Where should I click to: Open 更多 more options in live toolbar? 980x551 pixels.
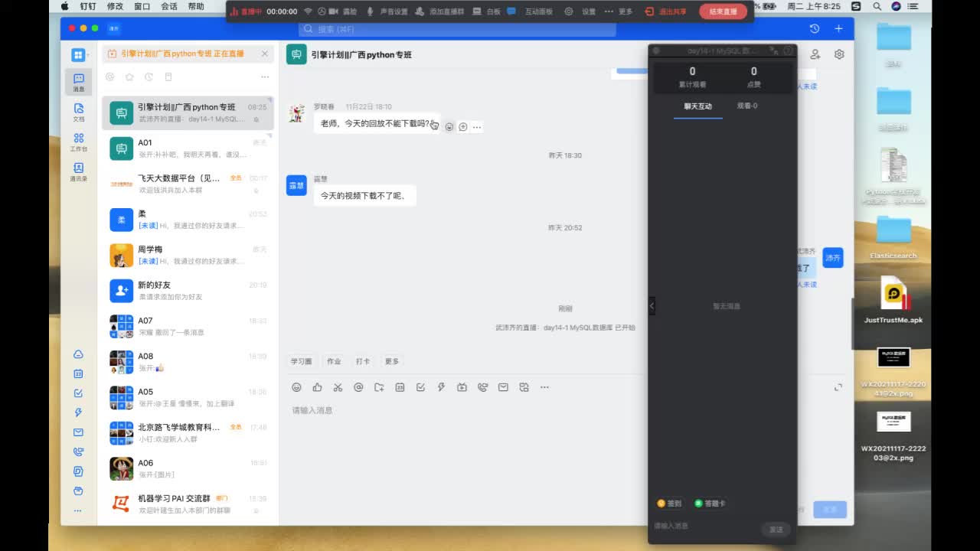[619, 11]
